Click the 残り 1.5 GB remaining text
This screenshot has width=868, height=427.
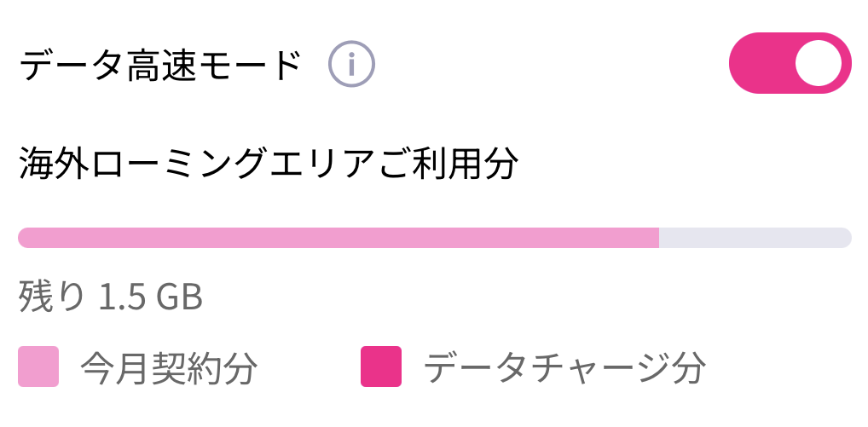point(111,297)
